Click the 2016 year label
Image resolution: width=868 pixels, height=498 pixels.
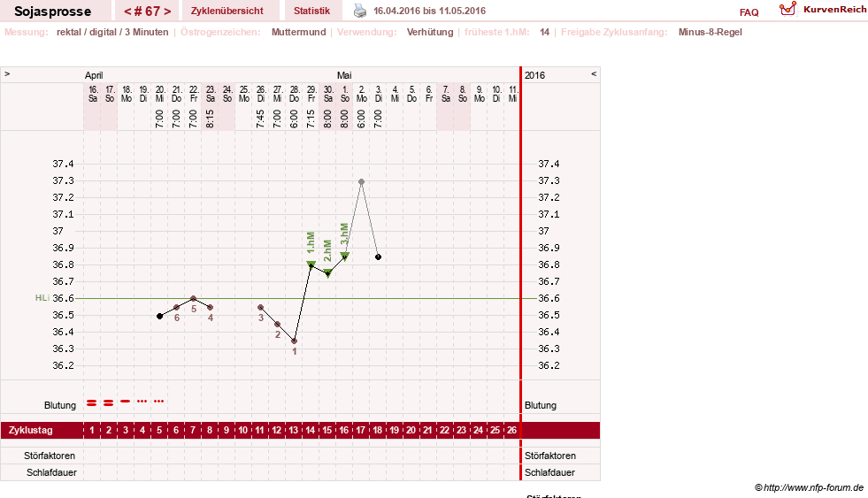click(x=534, y=75)
